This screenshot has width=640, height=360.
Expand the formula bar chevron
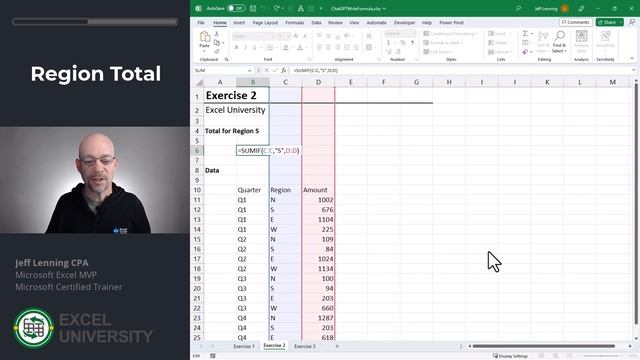point(633,70)
